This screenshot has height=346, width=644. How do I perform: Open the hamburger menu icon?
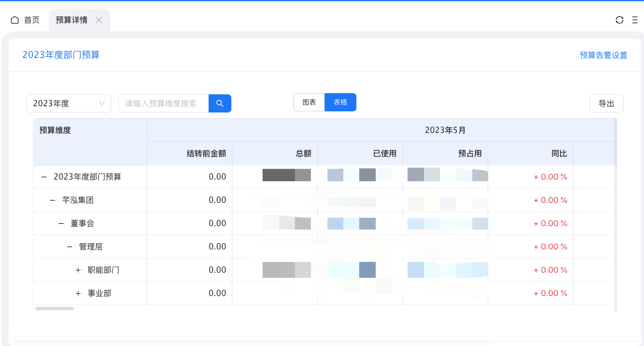[x=635, y=20]
